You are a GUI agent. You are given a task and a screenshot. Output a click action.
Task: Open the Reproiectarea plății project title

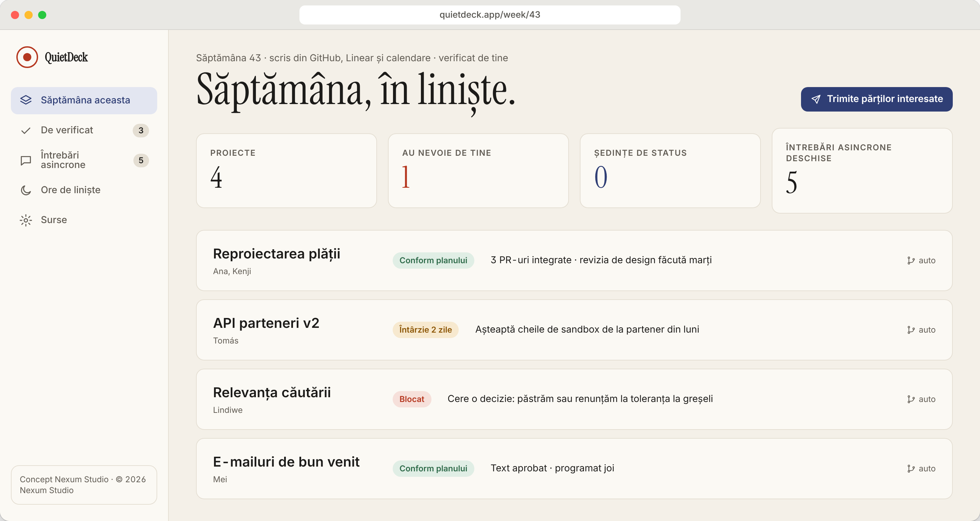tap(277, 254)
